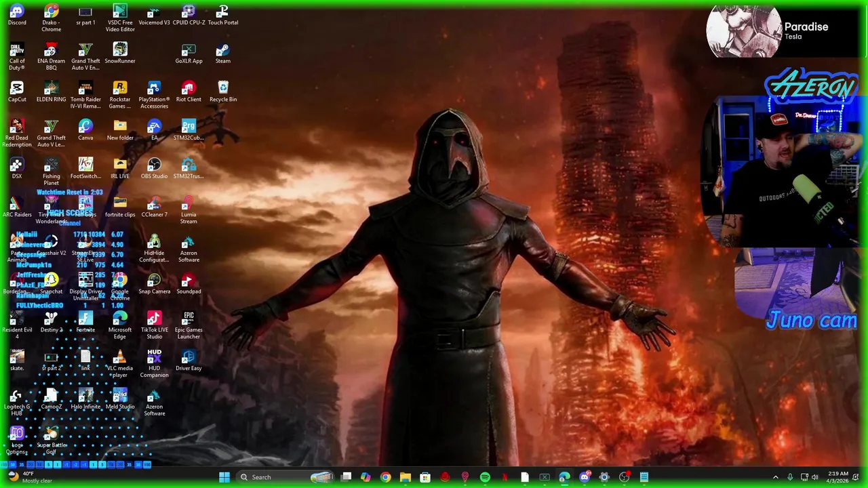Launch TikTok LIVE Studio icon

(x=154, y=326)
